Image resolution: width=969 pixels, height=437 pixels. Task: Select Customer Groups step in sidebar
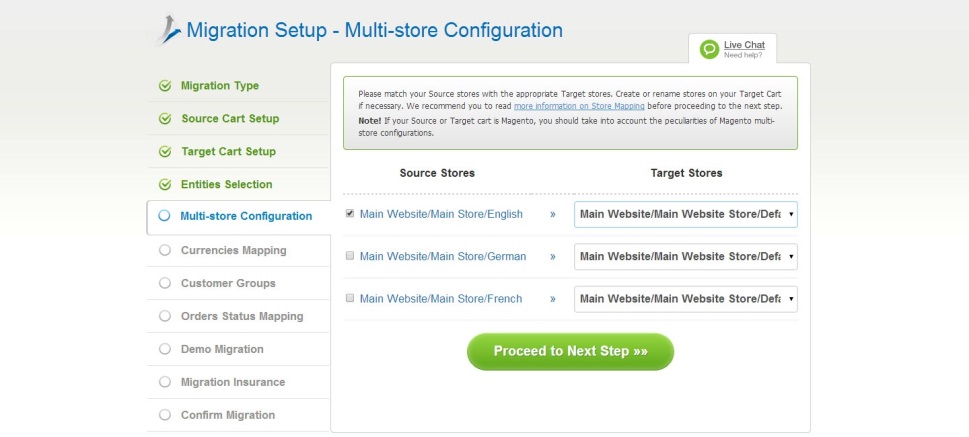[x=228, y=284]
